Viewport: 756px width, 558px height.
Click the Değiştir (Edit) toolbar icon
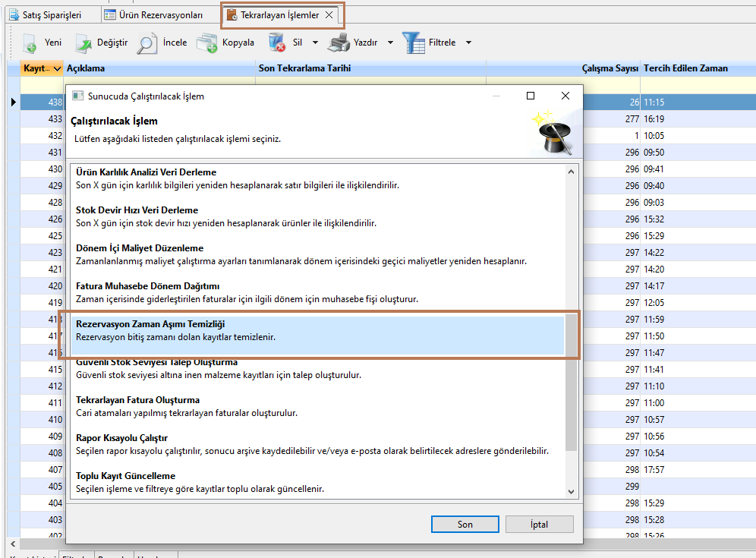pos(82,43)
